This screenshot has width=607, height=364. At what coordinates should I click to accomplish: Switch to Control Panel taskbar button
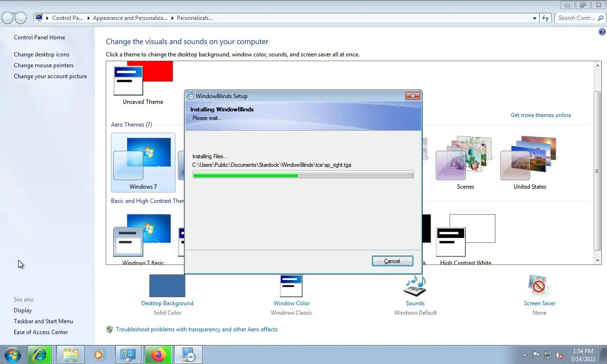[128, 355]
